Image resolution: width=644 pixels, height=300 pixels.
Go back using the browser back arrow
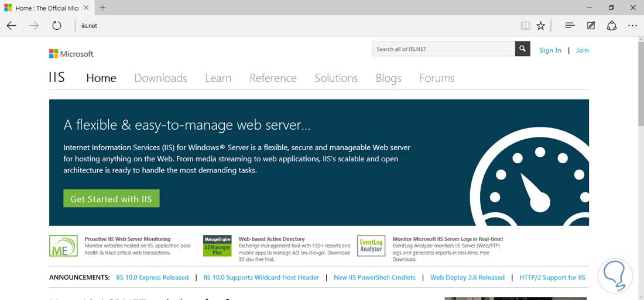tap(11, 26)
